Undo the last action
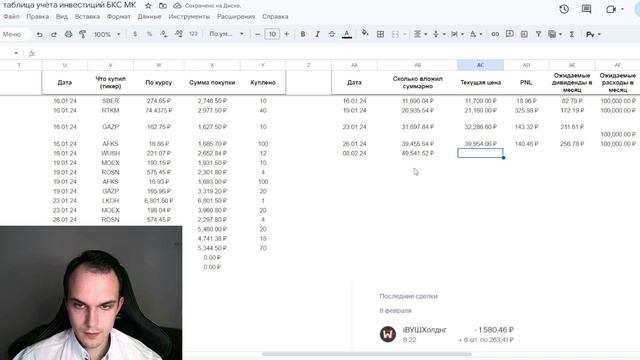640x360 pixels. (40, 35)
